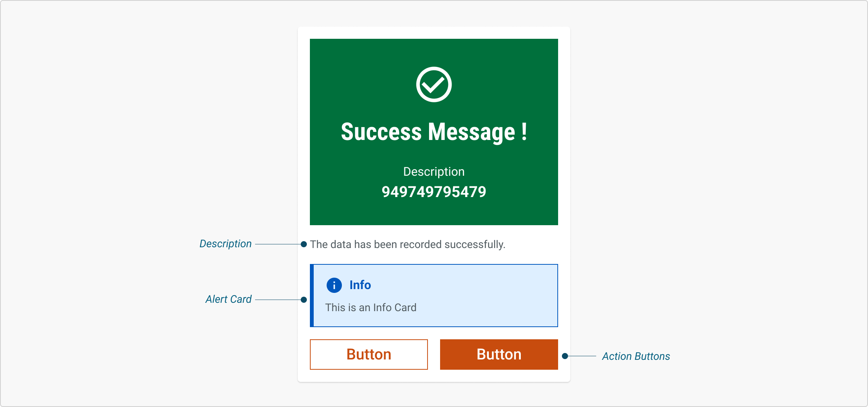Image resolution: width=868 pixels, height=407 pixels.
Task: Click the italic Action Buttons annotation label
Action: pyautogui.click(x=636, y=356)
